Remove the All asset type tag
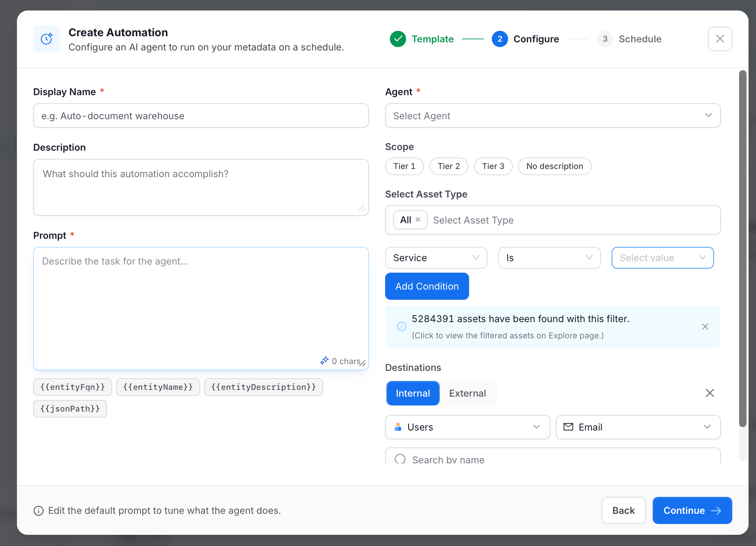 (x=418, y=219)
